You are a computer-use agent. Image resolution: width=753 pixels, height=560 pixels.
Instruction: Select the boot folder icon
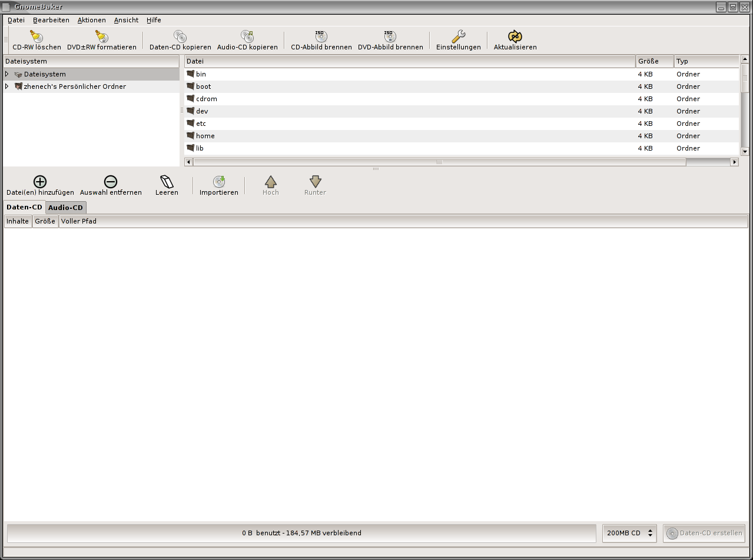(x=190, y=86)
